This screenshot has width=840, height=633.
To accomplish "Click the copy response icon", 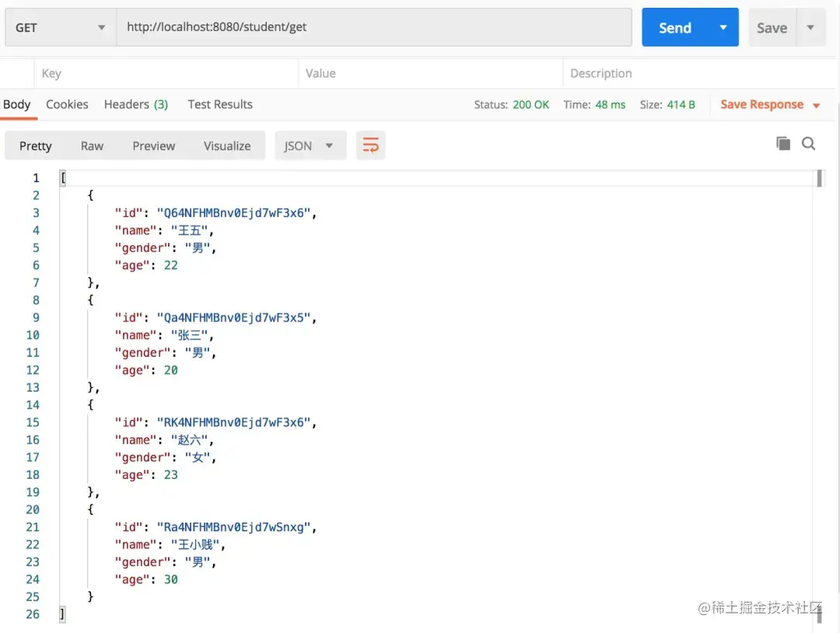I will (783, 143).
